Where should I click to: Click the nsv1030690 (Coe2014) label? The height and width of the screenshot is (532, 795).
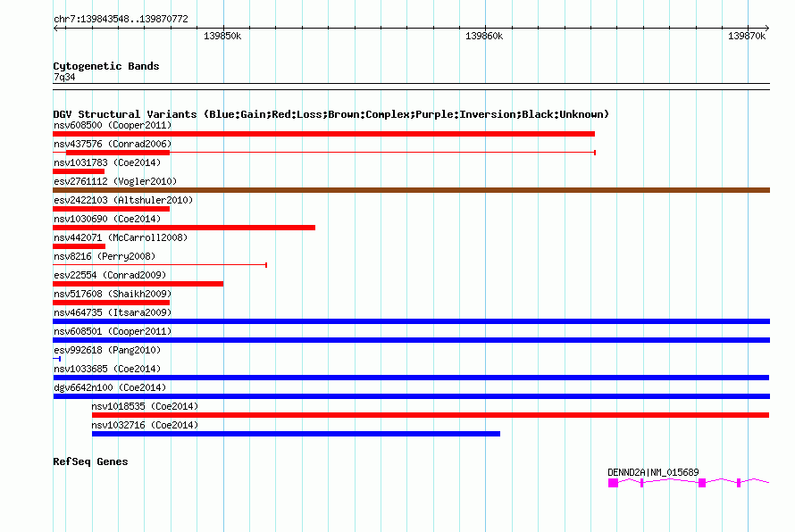coord(107,219)
